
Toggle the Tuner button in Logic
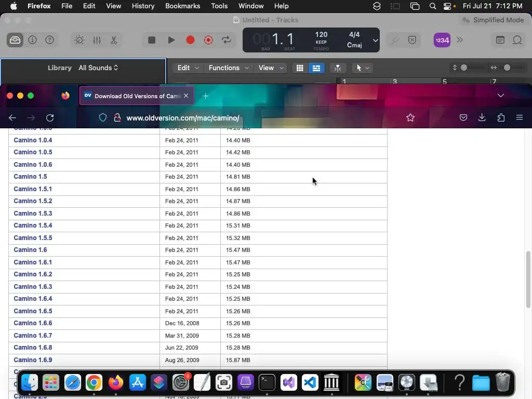(395, 40)
